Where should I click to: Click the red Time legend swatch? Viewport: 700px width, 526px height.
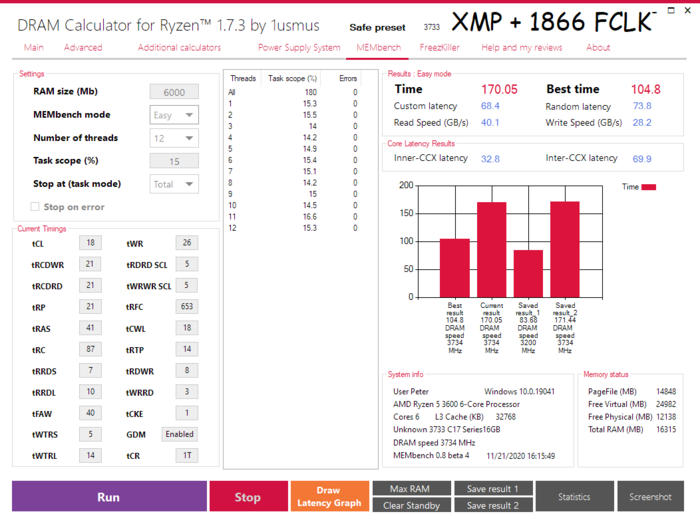(x=649, y=187)
